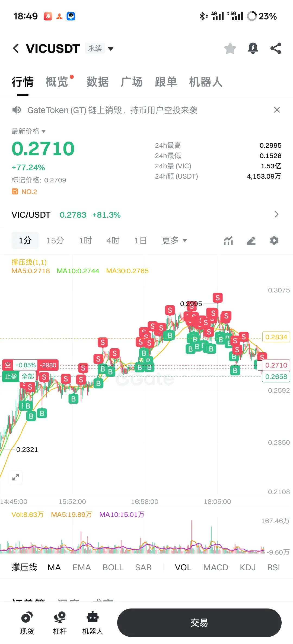Open chart settings gear
The image size is (293, 644).
(x=274, y=240)
